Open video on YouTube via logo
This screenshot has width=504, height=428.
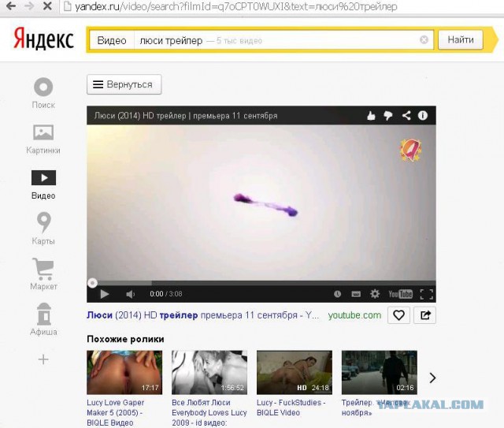pyautogui.click(x=400, y=294)
